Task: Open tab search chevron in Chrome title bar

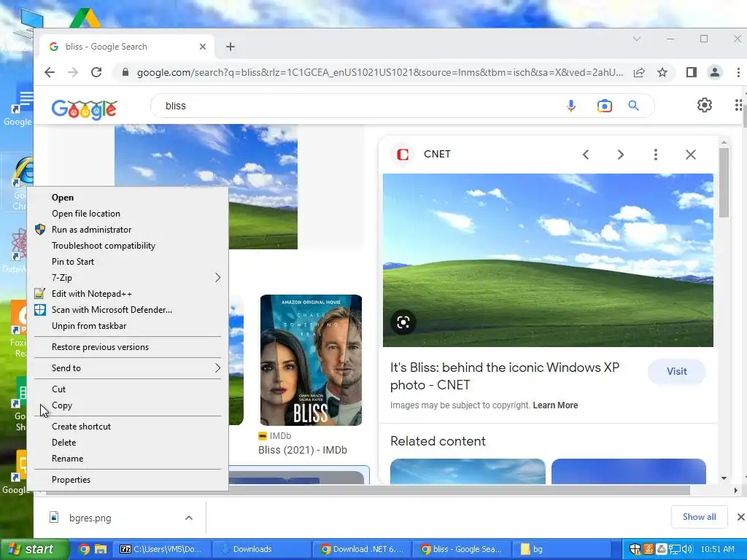Action: point(636,39)
